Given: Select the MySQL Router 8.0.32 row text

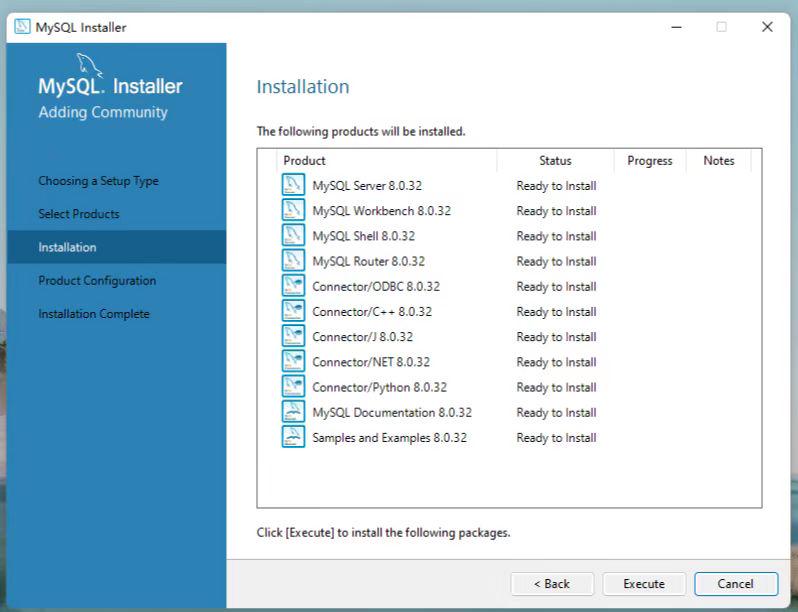Looking at the screenshot, I should (x=368, y=261).
